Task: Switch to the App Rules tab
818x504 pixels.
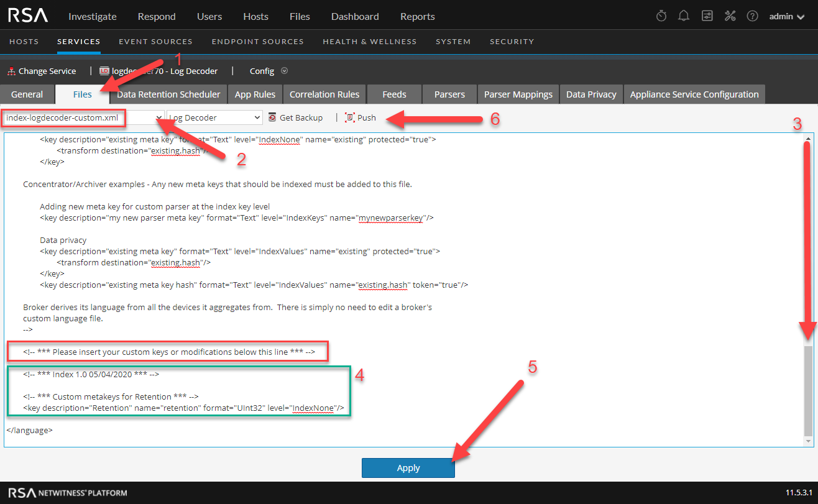Action: pos(255,94)
